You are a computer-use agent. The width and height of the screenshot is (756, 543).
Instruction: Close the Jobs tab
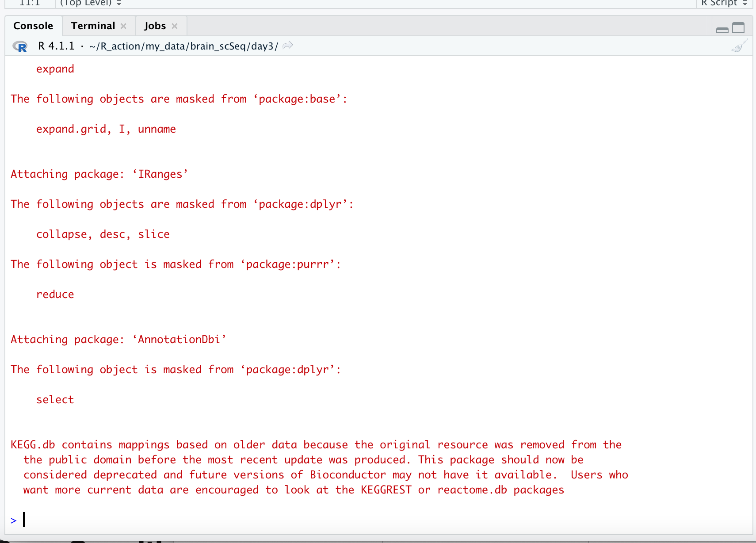175,26
